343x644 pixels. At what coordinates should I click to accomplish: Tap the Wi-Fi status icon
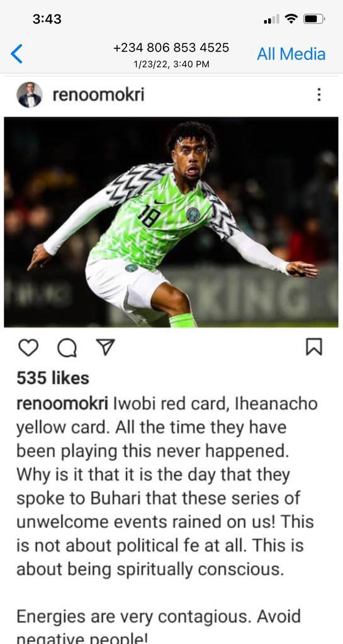(x=291, y=19)
